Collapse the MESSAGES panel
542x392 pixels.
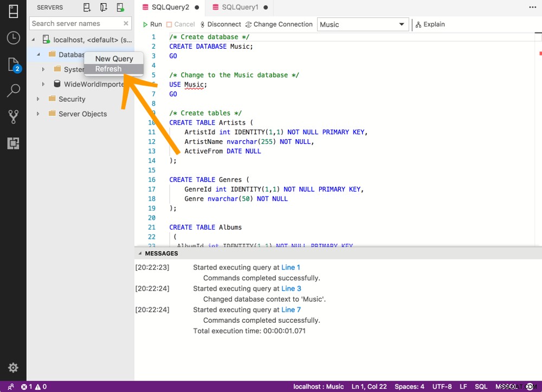tap(140, 253)
